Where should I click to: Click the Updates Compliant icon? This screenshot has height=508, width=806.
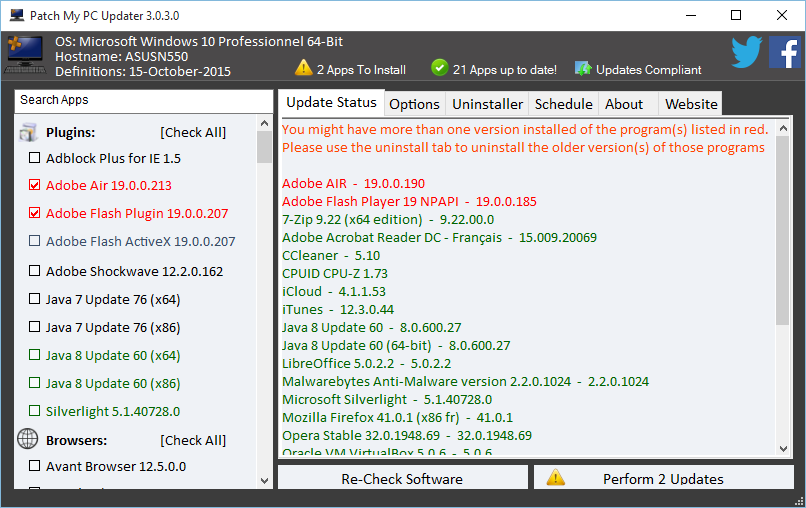[583, 68]
